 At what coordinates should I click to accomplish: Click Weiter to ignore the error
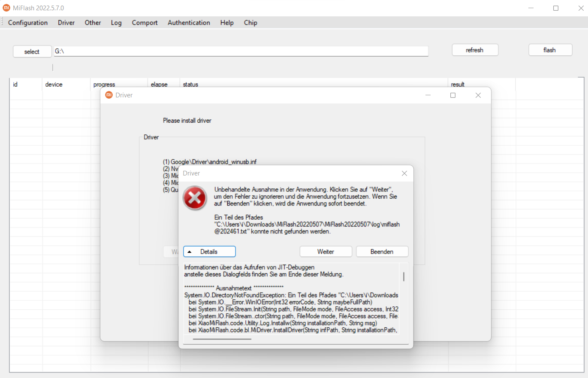pos(326,251)
